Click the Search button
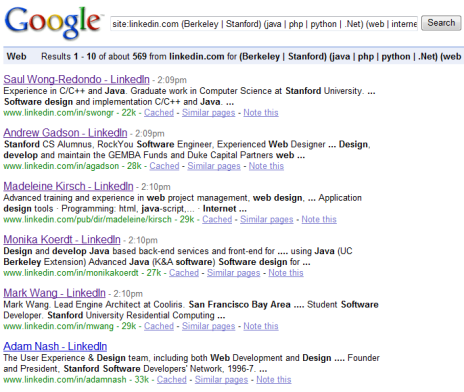 point(441,23)
